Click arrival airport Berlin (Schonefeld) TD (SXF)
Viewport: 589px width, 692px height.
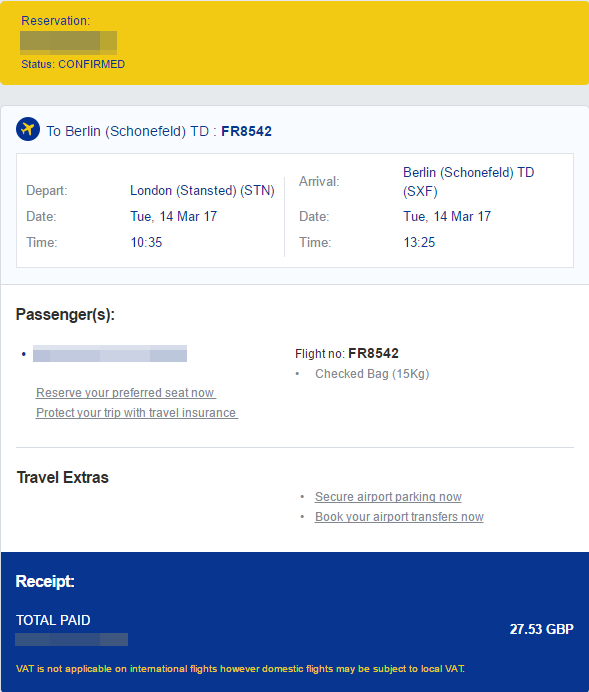pos(469,181)
